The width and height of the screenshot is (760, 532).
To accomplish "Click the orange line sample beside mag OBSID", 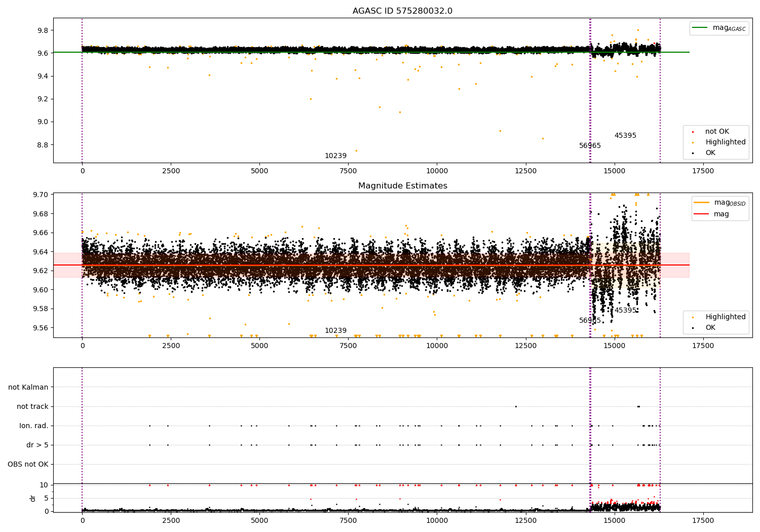I will [x=702, y=203].
